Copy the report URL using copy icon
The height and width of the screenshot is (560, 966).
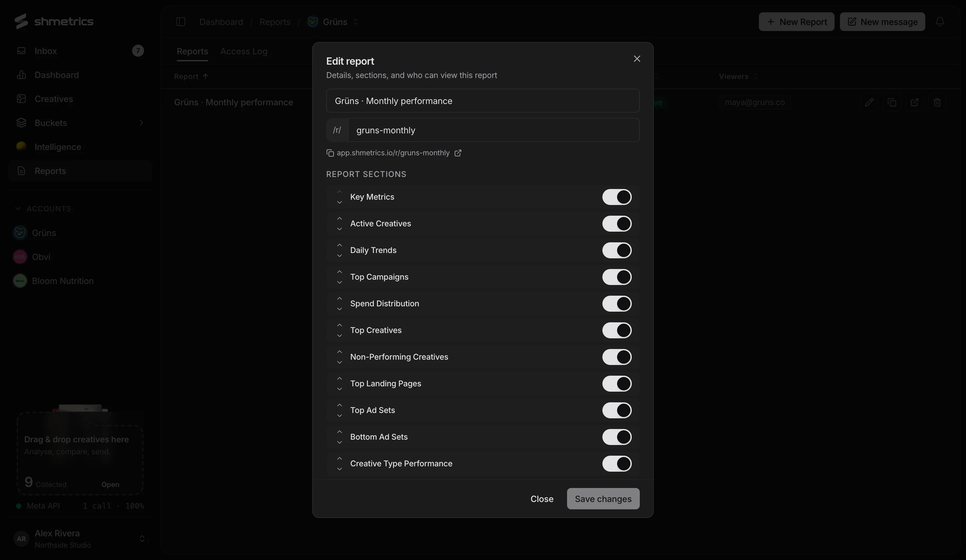coord(330,153)
